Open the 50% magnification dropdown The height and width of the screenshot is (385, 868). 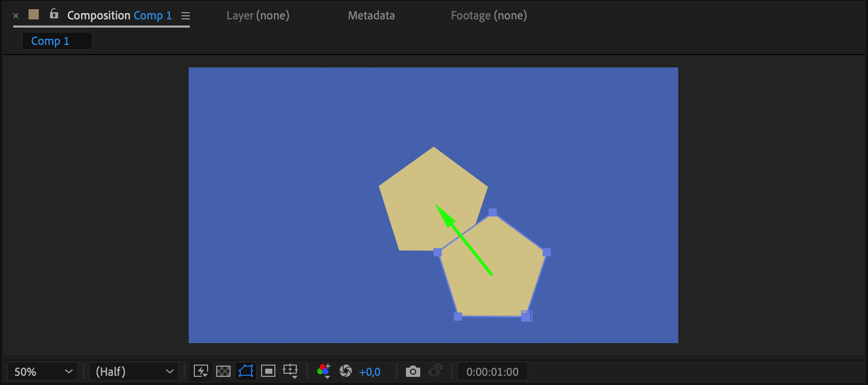(43, 372)
